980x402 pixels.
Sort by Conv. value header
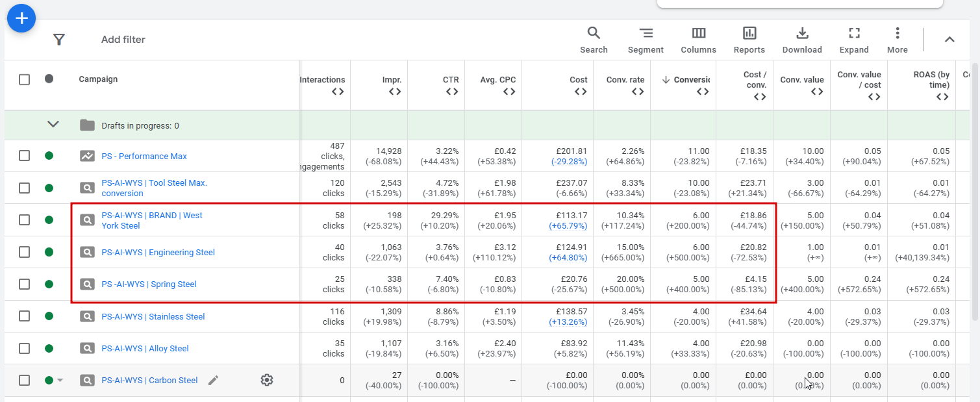tap(802, 80)
